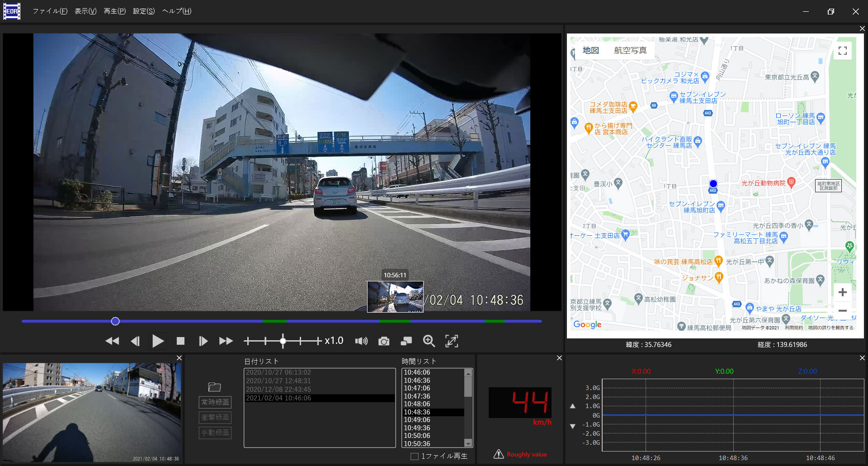Viewport: 868px width, 466px height.
Task: Zoom into the map using the plus icon
Action: pyautogui.click(x=843, y=292)
